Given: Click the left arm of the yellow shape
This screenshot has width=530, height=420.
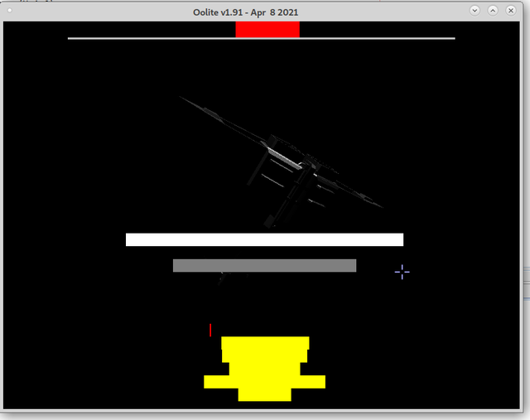Looking at the screenshot, I should coord(219,381).
